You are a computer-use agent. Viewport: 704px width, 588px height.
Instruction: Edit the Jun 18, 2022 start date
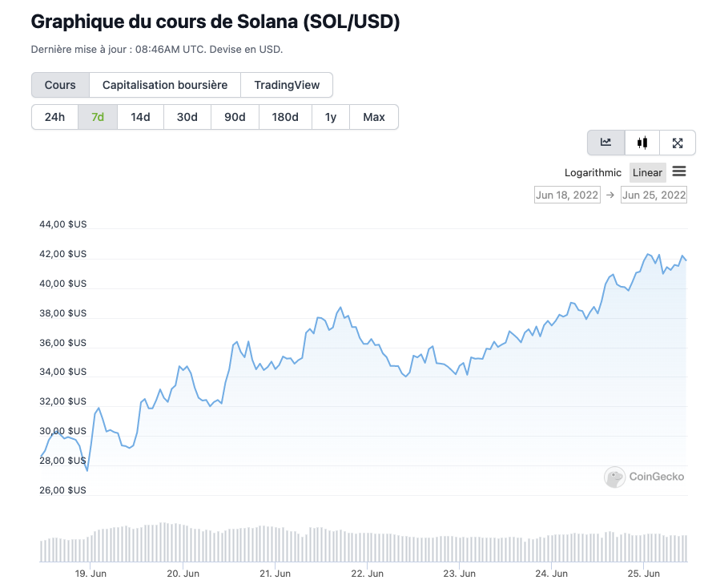pyautogui.click(x=567, y=195)
